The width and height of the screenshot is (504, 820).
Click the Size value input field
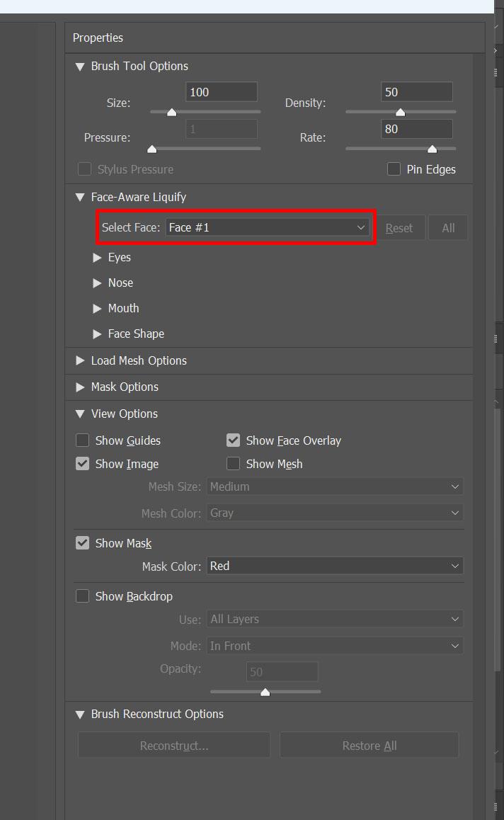pyautogui.click(x=221, y=92)
